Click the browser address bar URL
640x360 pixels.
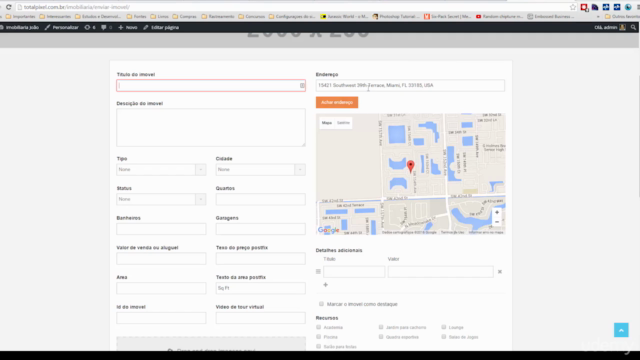[x=77, y=7]
